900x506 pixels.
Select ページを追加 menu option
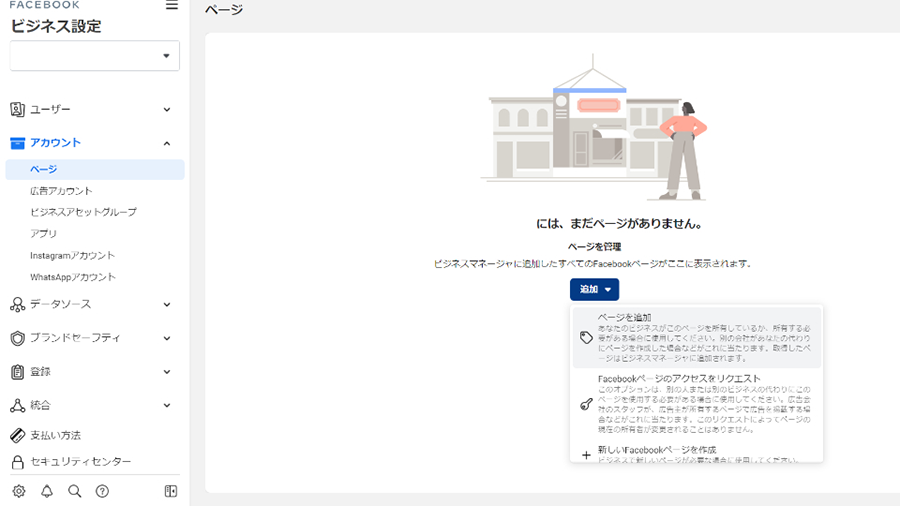[x=697, y=337]
